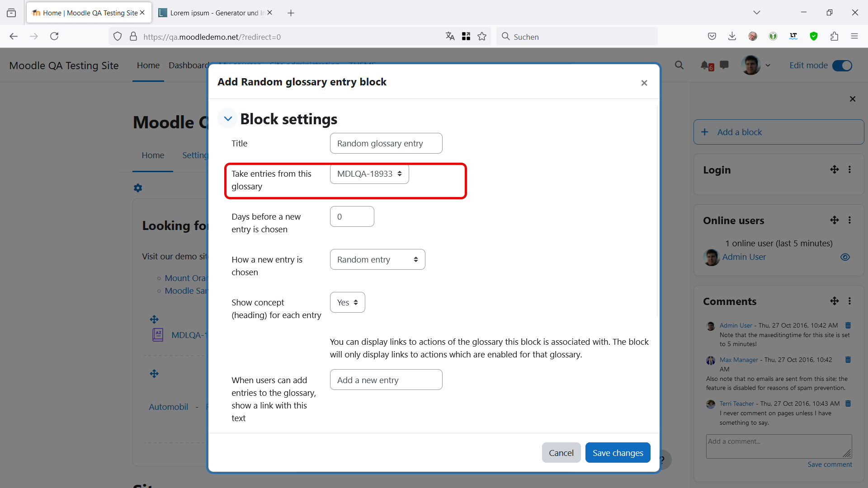Open Admin User profile in Online users
The image size is (868, 488).
click(x=744, y=257)
